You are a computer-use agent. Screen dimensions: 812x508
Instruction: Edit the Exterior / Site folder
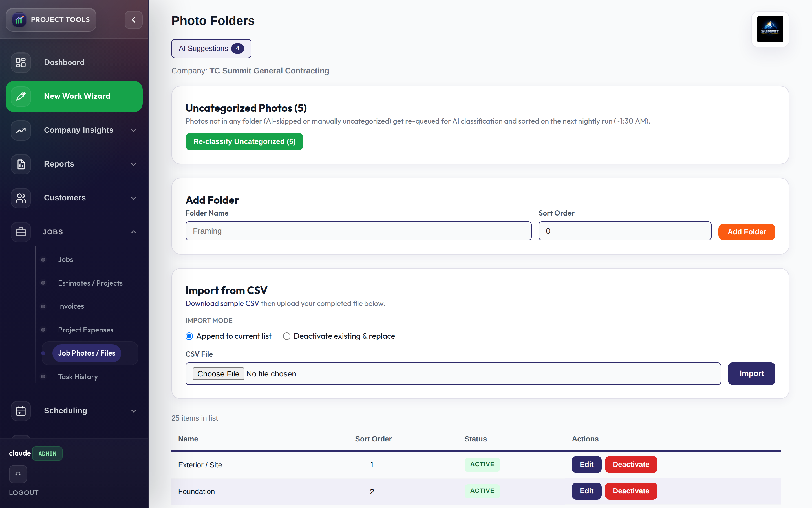(x=586, y=465)
